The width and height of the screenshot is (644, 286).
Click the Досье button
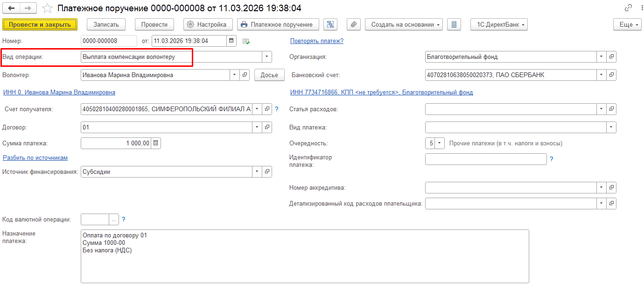point(269,75)
